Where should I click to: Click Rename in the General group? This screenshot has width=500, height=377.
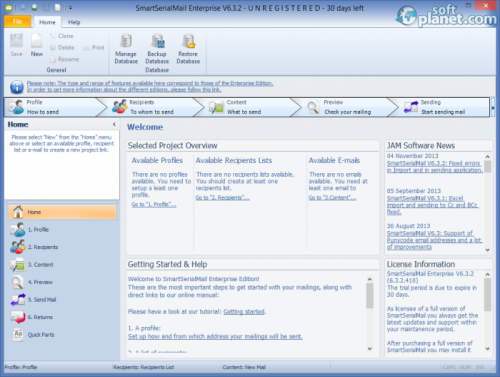click(x=65, y=59)
